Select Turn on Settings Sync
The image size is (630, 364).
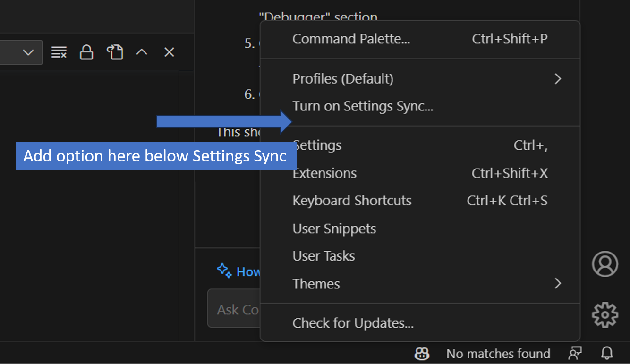(x=420, y=106)
